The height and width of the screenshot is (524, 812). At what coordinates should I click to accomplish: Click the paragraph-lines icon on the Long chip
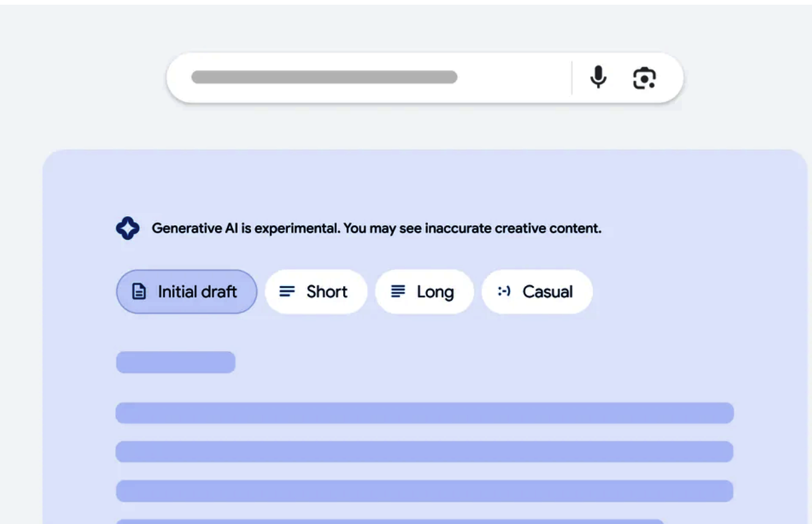398,291
